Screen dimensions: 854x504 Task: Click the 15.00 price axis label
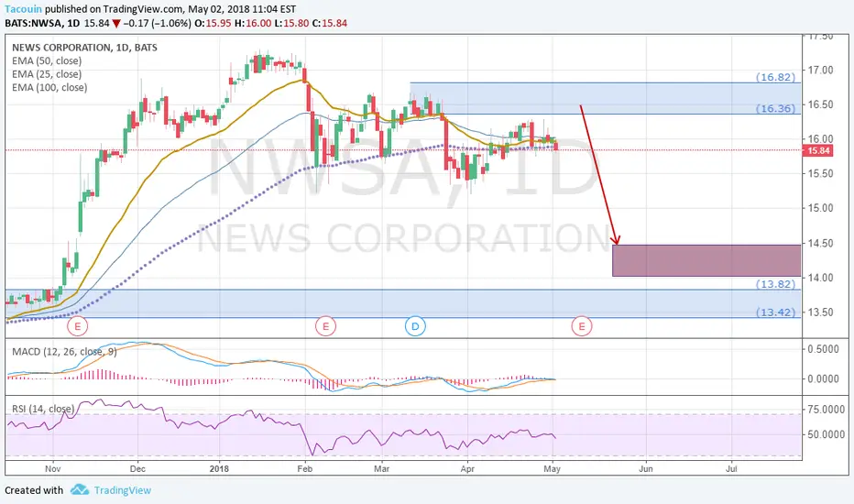coord(820,208)
